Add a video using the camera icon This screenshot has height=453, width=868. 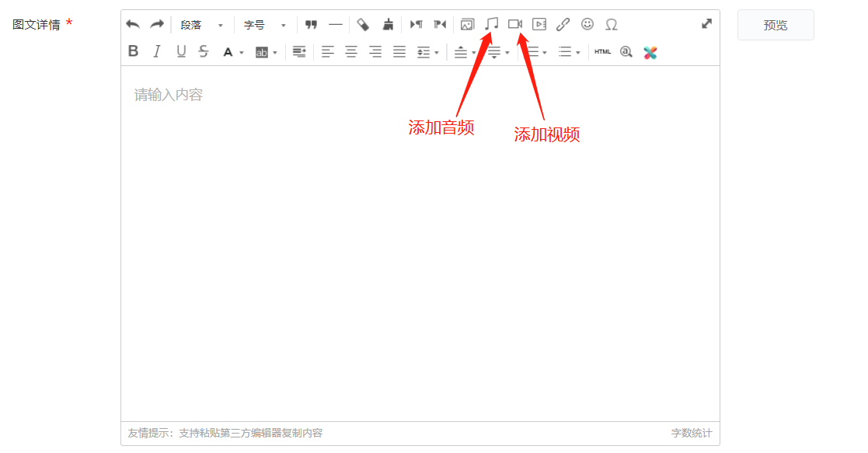(x=515, y=24)
